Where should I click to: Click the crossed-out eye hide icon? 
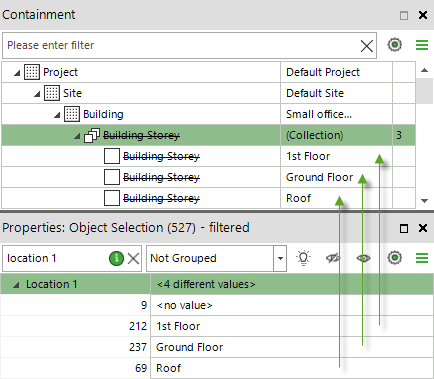[333, 258]
